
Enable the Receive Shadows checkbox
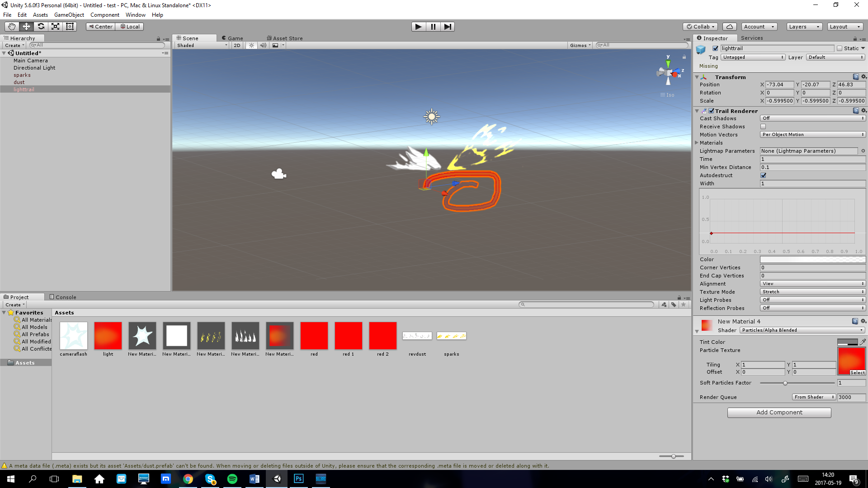coord(763,127)
